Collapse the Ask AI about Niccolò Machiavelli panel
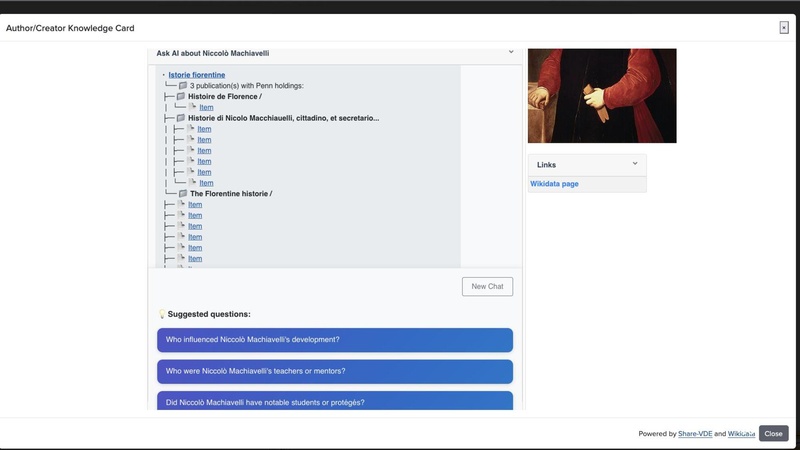 [x=511, y=52]
